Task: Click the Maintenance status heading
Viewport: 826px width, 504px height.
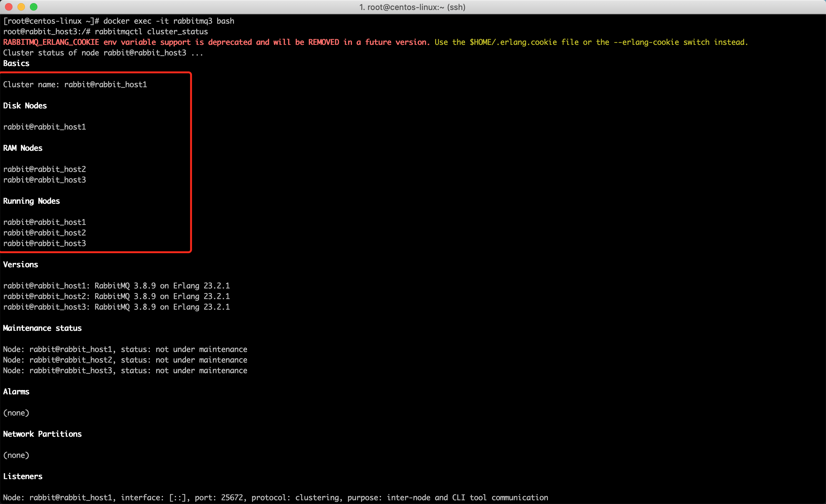Action: click(42, 328)
